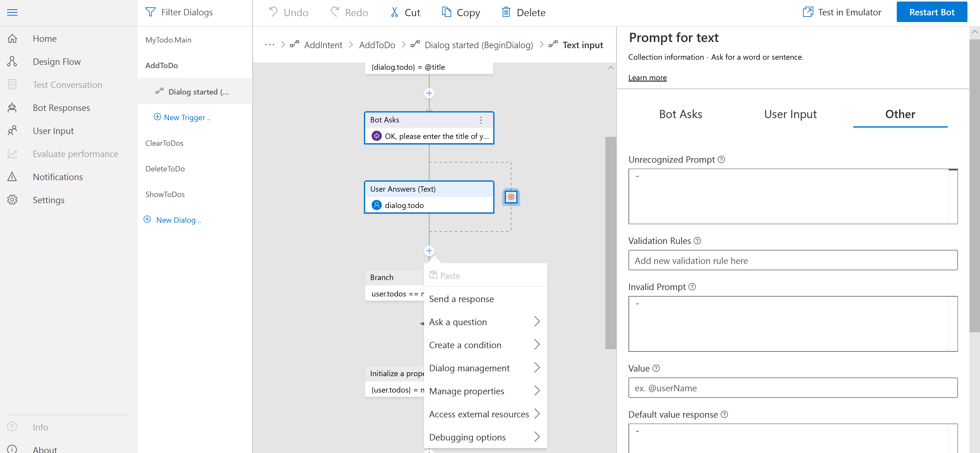Switch to the Bot Asks tab
This screenshot has height=453, width=980.
[x=680, y=114]
